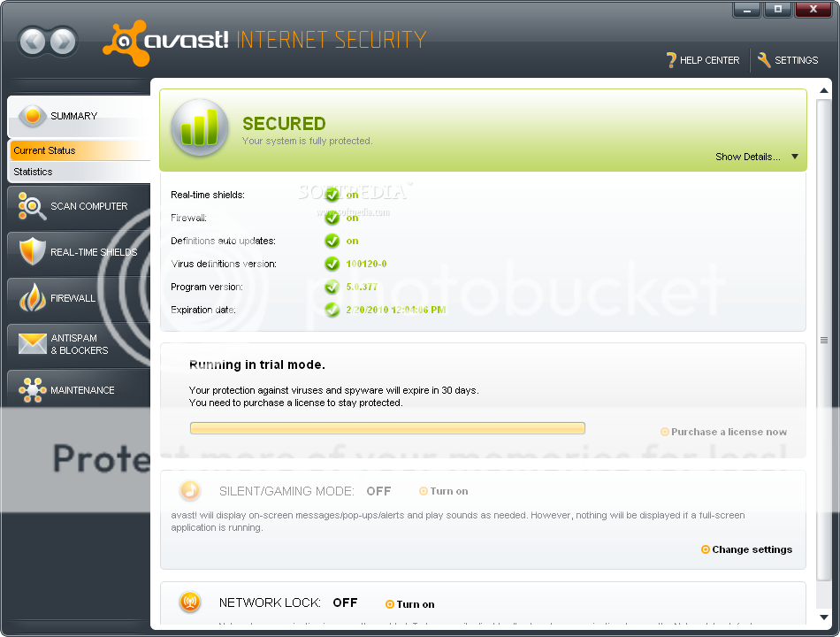Open the Real-Time Shields shield icon

point(32,251)
